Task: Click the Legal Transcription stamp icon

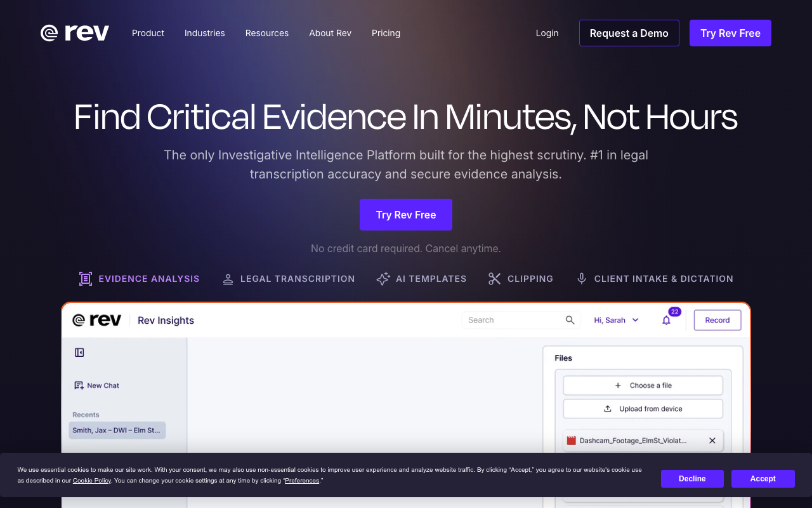Action: click(x=228, y=279)
